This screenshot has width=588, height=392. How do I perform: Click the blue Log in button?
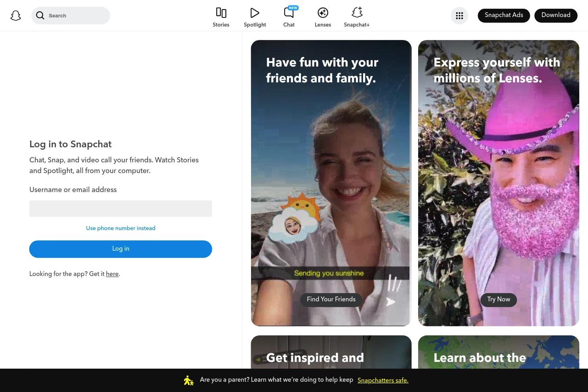121,249
